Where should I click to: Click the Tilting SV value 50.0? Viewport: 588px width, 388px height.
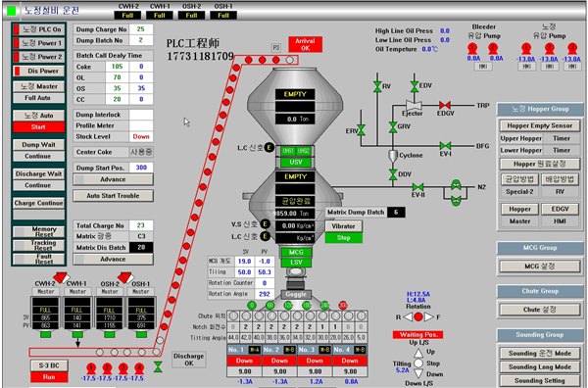tap(244, 272)
